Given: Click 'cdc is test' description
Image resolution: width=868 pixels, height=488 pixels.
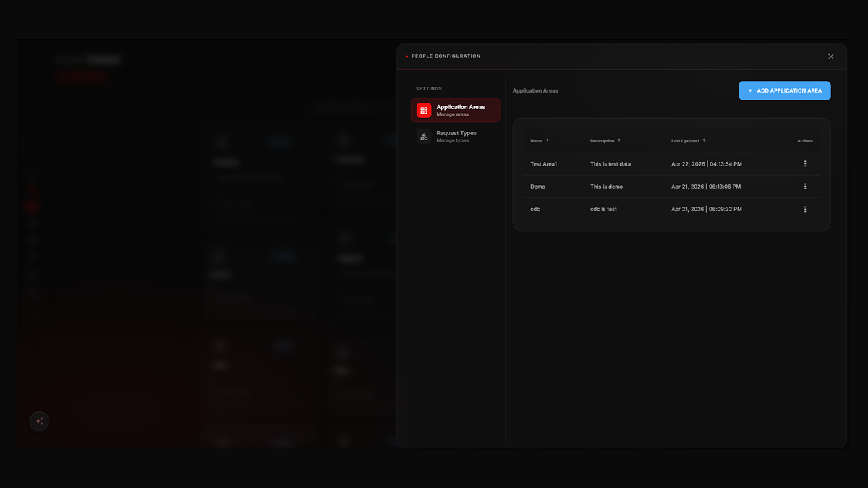Looking at the screenshot, I should [x=604, y=209].
